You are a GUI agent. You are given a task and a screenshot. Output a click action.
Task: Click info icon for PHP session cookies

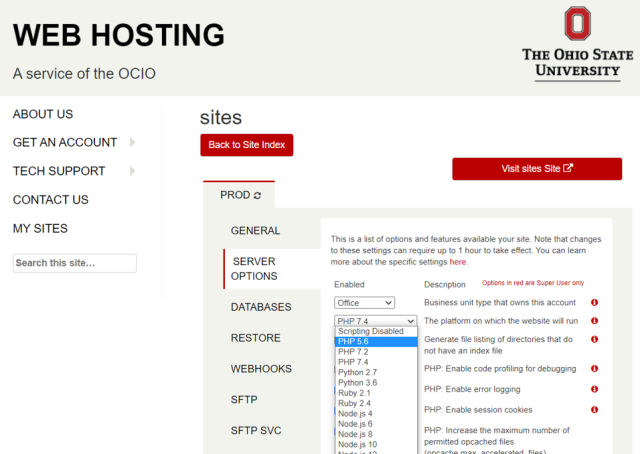[594, 409]
